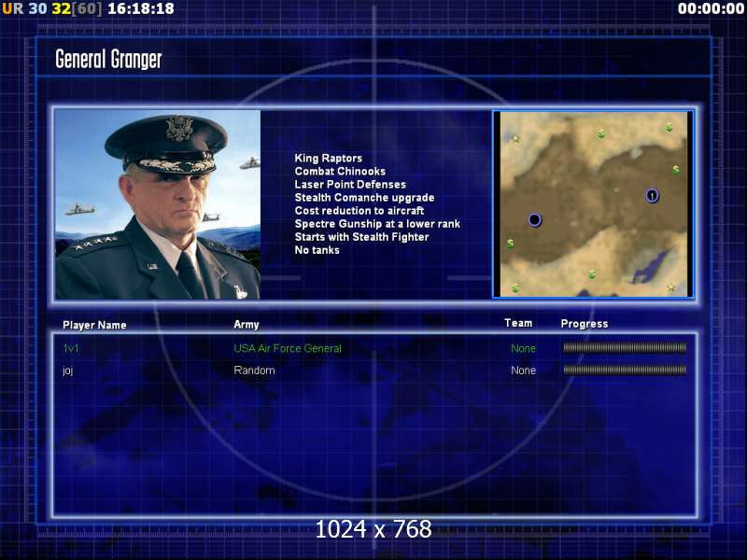Click the "Player Name" column header

pyautogui.click(x=94, y=325)
